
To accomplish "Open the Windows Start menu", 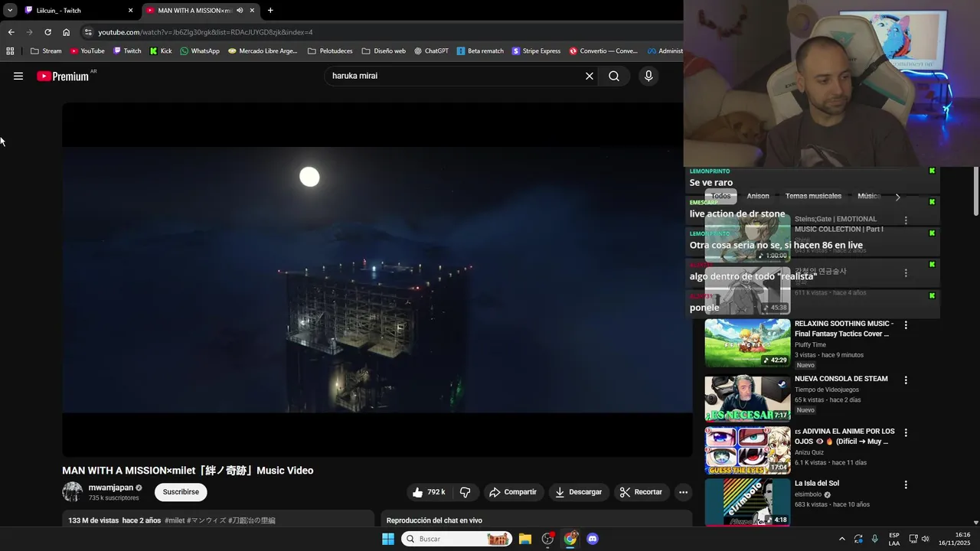I will (x=388, y=539).
